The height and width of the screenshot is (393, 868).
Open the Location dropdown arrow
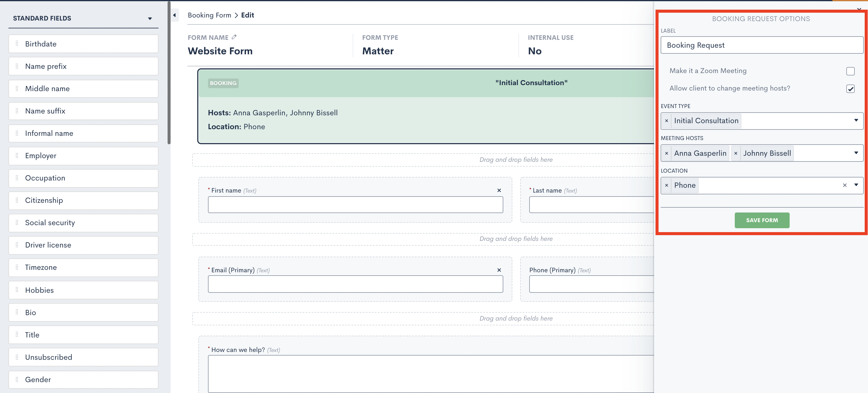[x=856, y=185]
